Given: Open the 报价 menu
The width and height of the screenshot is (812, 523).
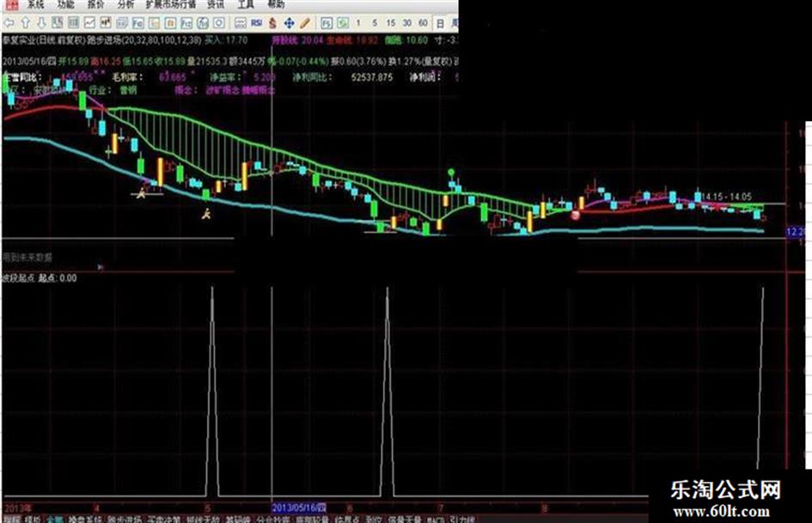Looking at the screenshot, I should pos(95,4).
